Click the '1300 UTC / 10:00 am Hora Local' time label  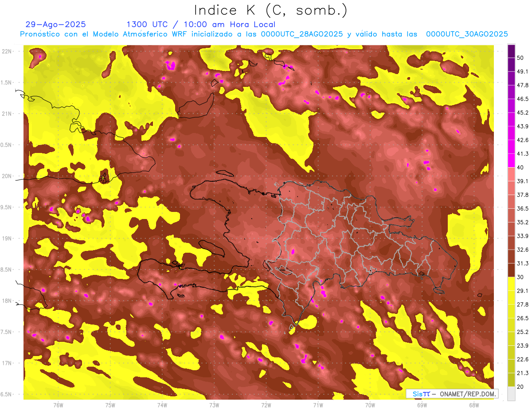coord(201,24)
